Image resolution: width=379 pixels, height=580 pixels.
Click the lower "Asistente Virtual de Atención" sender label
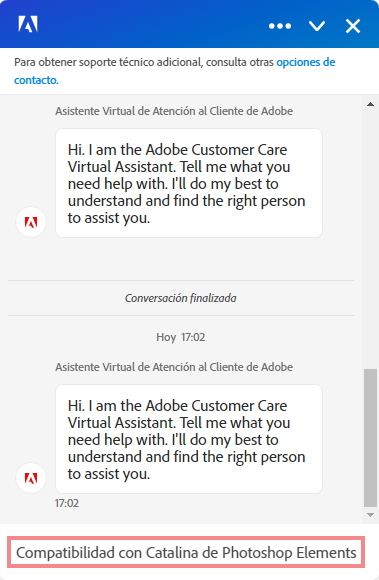(x=174, y=367)
